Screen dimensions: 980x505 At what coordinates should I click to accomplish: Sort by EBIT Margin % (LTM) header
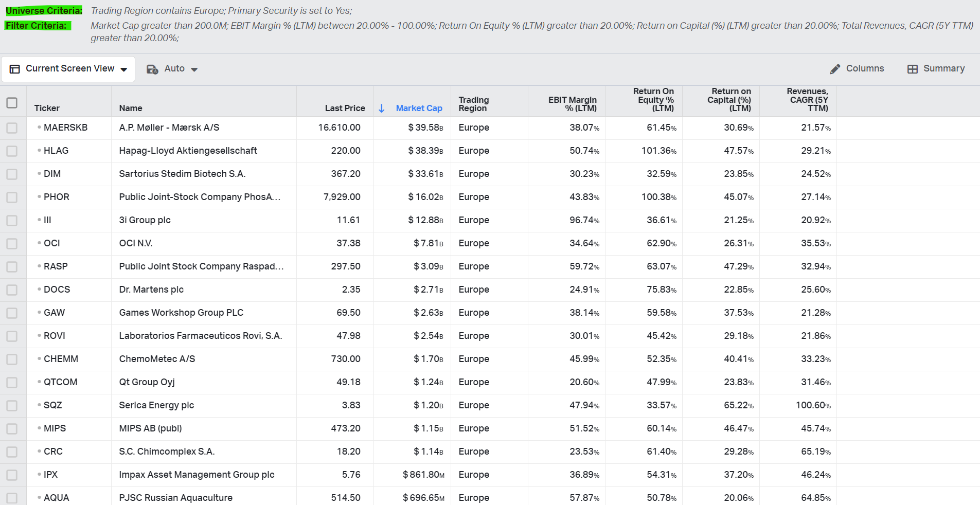pos(573,104)
